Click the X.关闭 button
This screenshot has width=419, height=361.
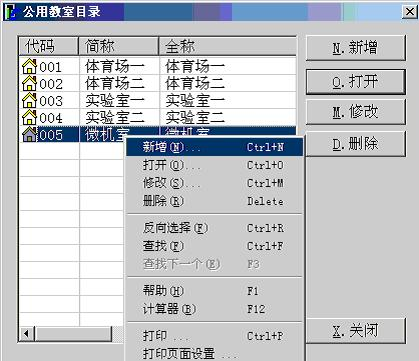click(356, 331)
